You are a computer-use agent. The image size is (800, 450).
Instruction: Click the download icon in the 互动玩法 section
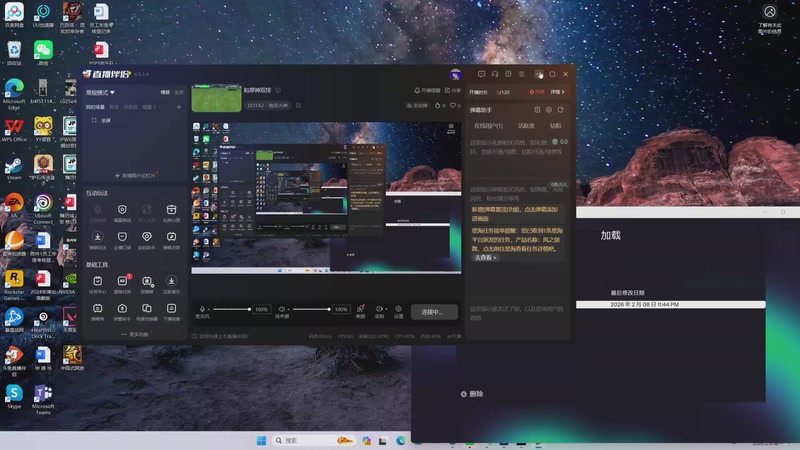coord(97,237)
